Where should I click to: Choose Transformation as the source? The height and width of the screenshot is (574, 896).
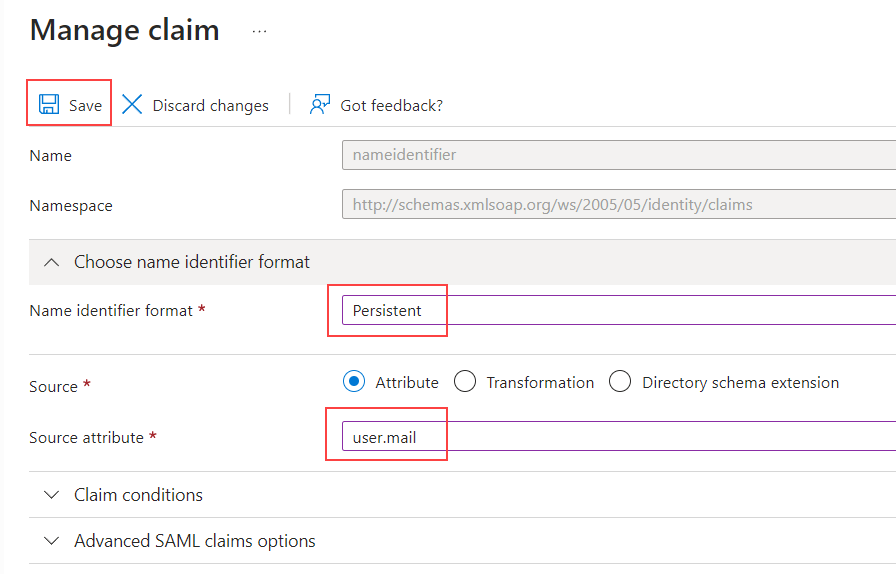pos(464,382)
